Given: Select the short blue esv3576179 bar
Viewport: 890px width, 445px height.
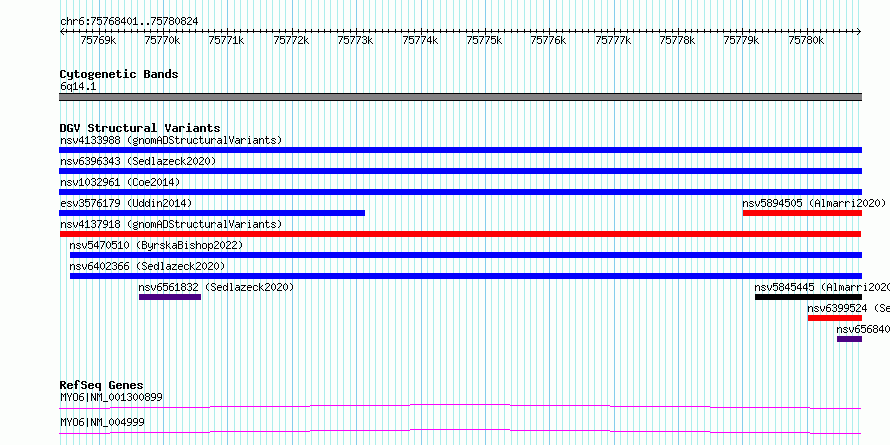Looking at the screenshot, I should [212, 213].
